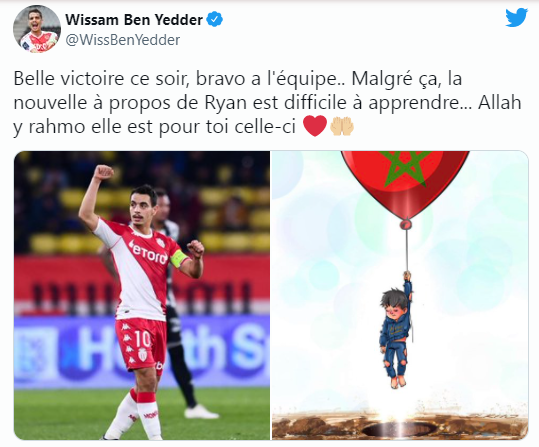
Task: Open the football player celebration photo
Action: pyautogui.click(x=142, y=295)
